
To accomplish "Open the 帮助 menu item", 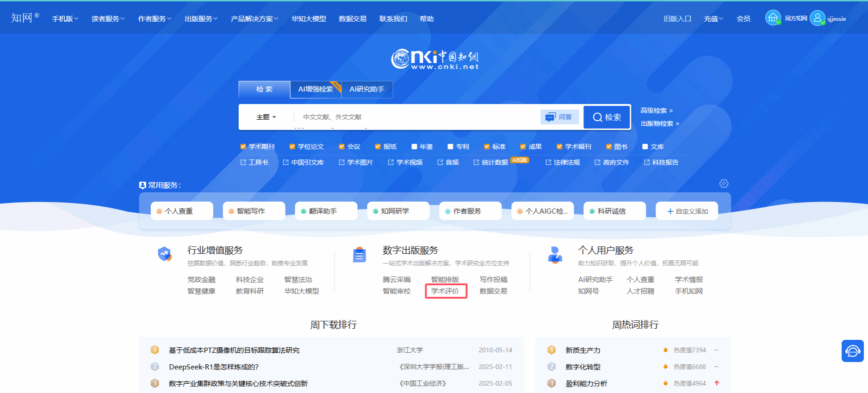I will click(x=427, y=18).
